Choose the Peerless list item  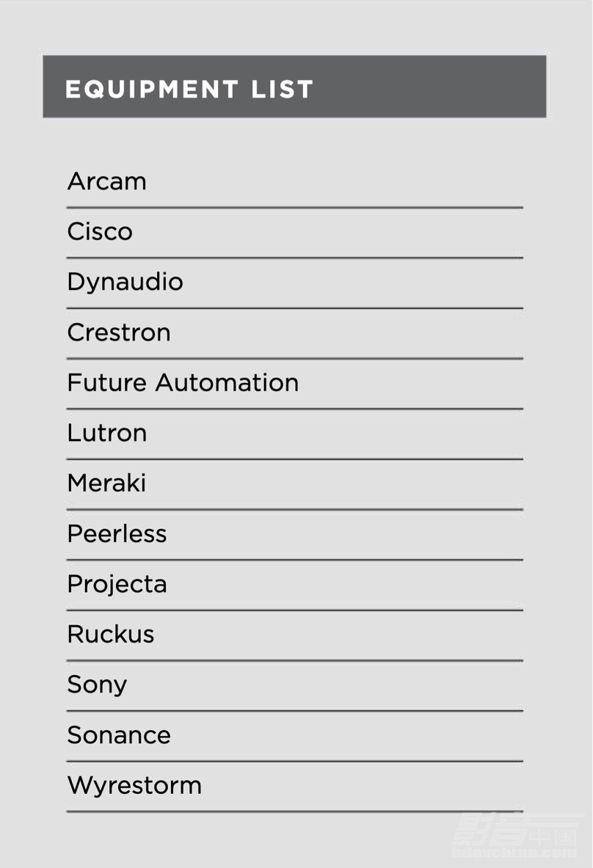pyautogui.click(x=117, y=533)
